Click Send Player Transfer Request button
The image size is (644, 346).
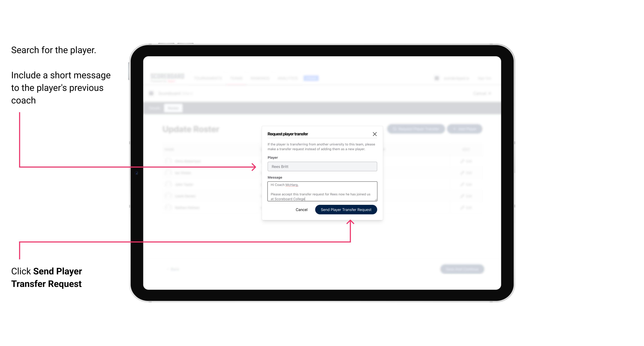pos(346,209)
